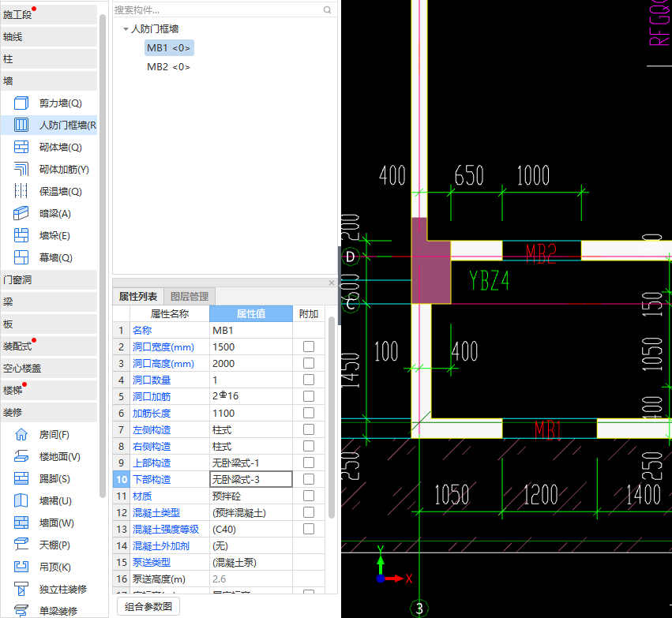
Task: Select the 单梁装修 beam finish icon
Action: 21,611
